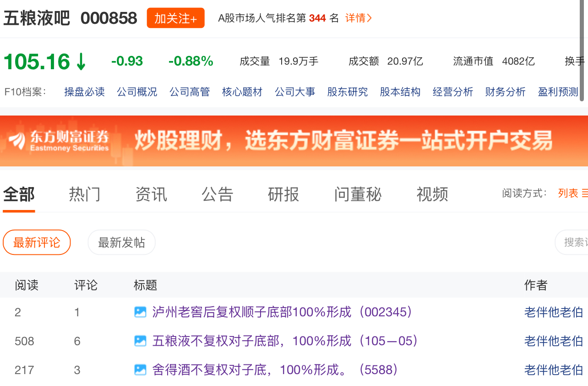Open the 盈利预测 F10 link

tap(558, 92)
